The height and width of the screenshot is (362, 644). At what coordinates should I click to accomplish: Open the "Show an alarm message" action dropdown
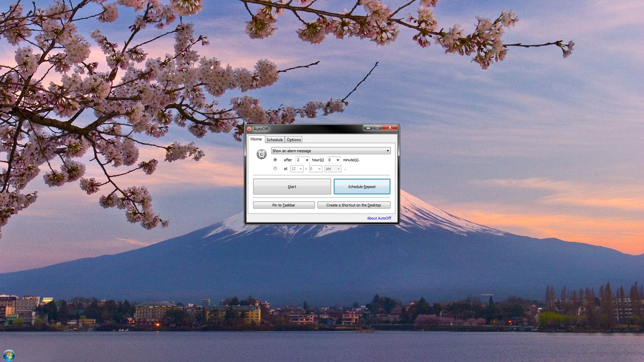point(331,151)
